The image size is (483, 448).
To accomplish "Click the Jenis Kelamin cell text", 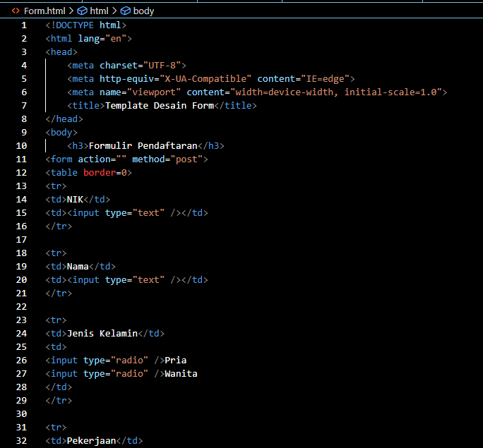I will (102, 334).
